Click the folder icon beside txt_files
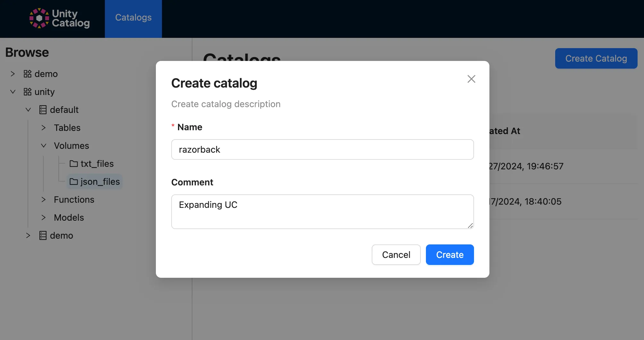This screenshot has width=644, height=340. 73,164
